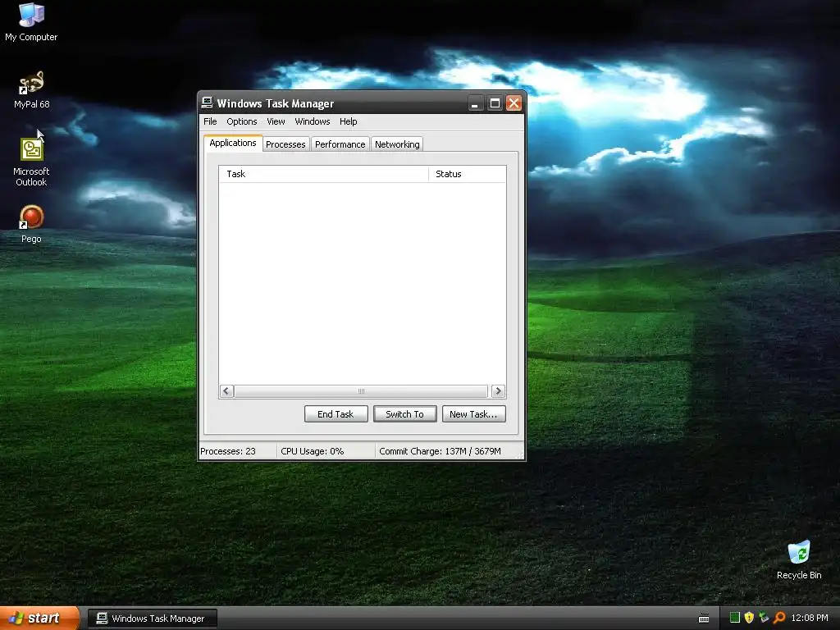Open the Help menu

[x=348, y=121]
